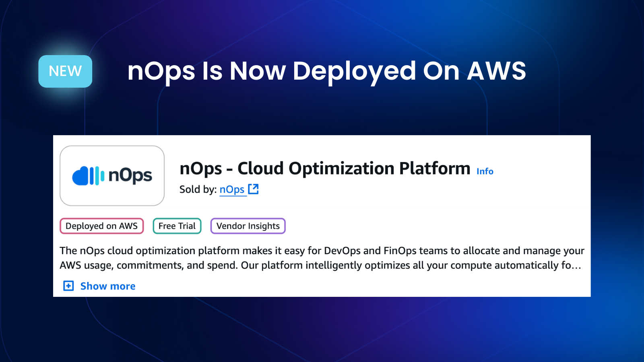
Task: Click the Sold by: label
Action: click(x=198, y=189)
